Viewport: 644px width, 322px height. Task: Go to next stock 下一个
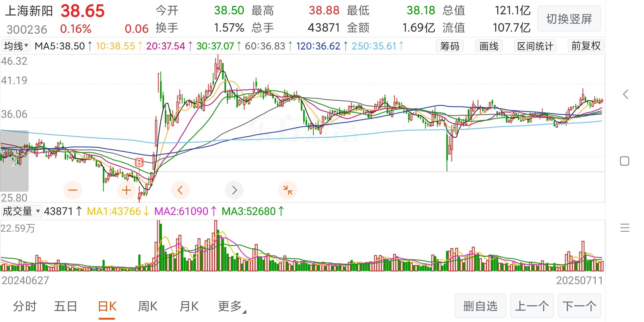[x=579, y=306]
